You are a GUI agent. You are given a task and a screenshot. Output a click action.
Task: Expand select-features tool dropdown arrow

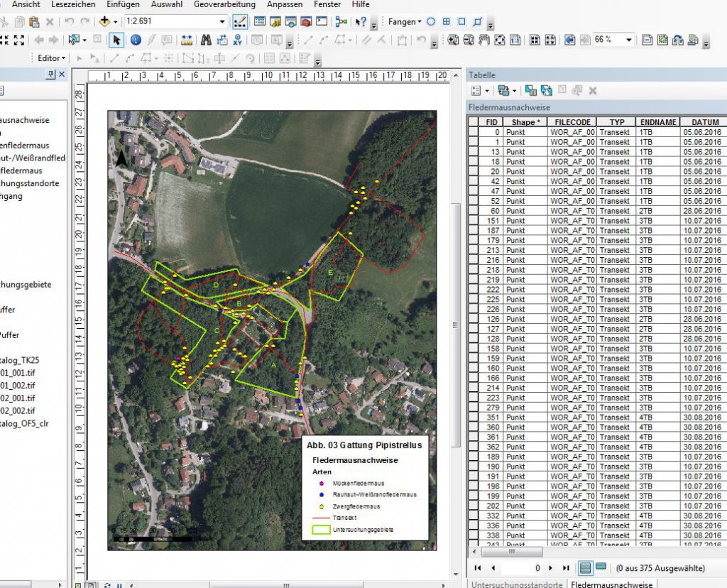click(84, 40)
